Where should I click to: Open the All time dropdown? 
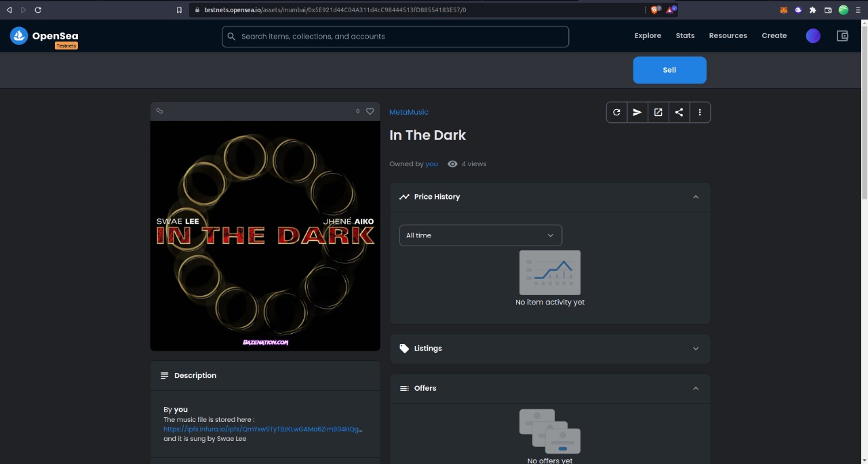pos(480,235)
